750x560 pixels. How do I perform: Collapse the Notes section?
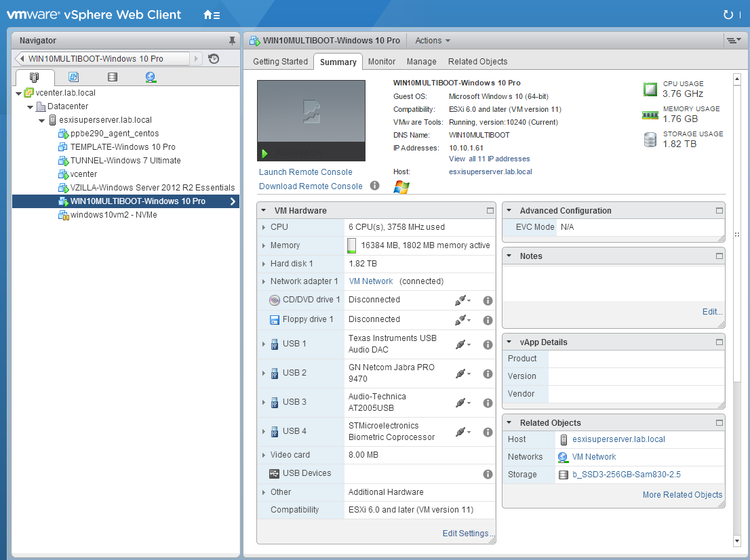click(x=509, y=256)
